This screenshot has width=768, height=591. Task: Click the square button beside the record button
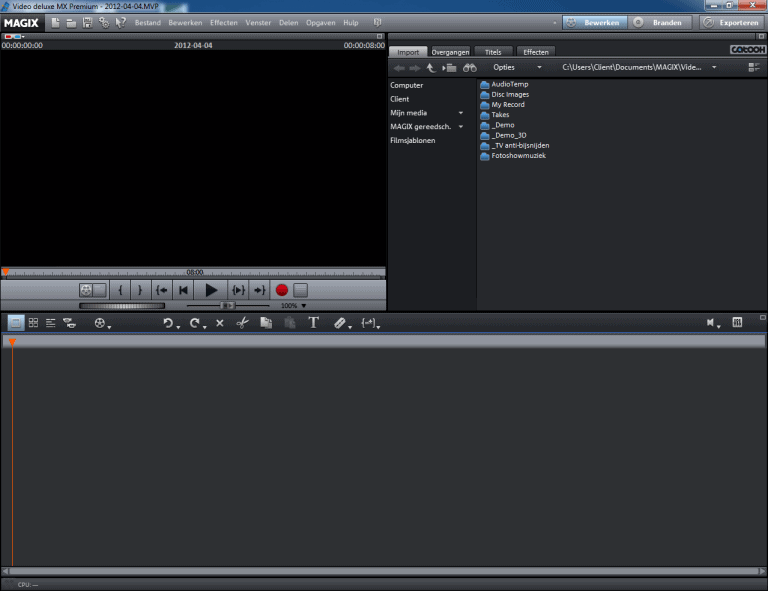[x=301, y=290]
